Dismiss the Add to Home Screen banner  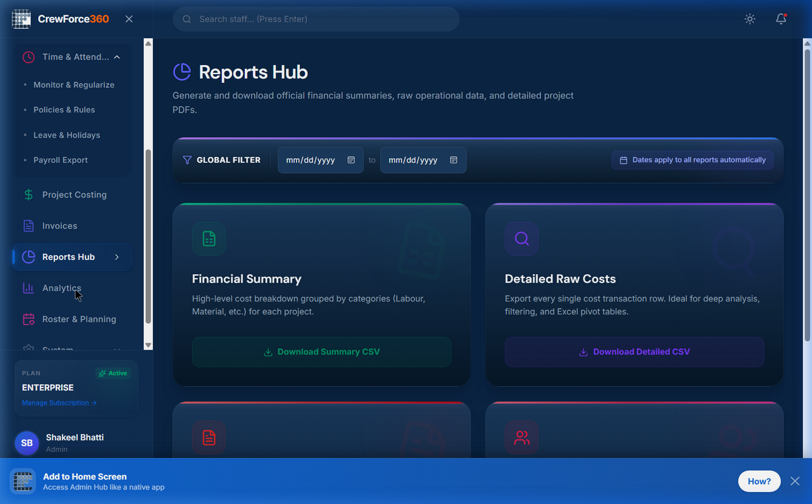point(795,481)
